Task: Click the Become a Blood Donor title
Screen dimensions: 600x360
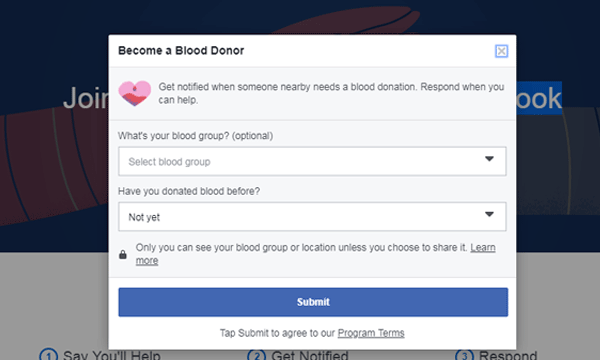Action: tap(181, 50)
